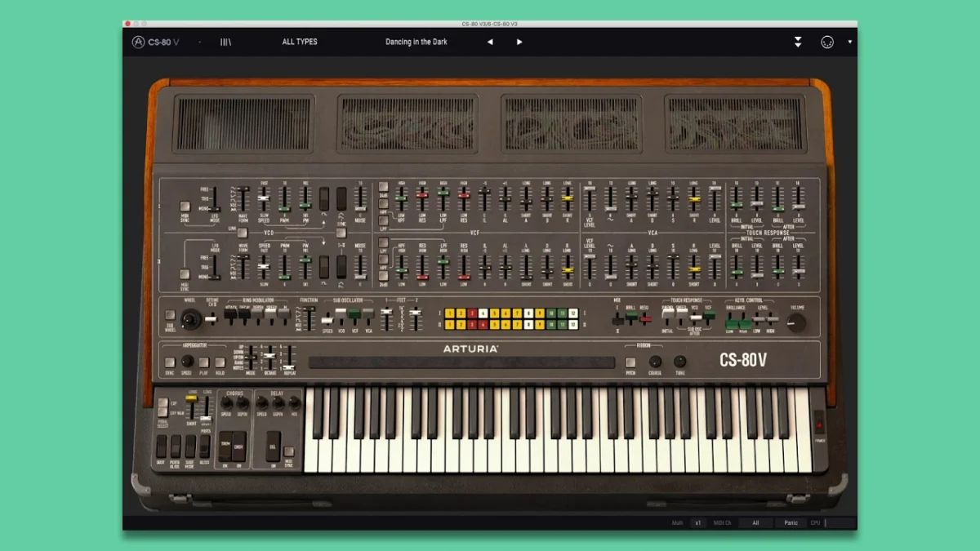This screenshot has width=980, height=551.
Task: Select the white preset button 4
Action: (x=483, y=313)
